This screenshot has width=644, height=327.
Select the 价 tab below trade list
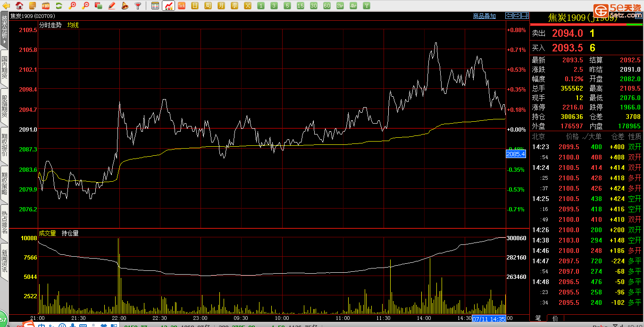click(555, 318)
